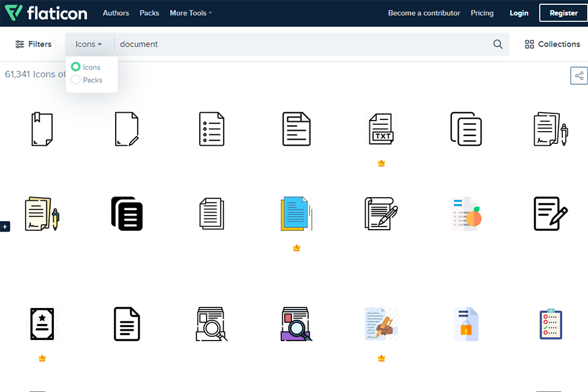Click Become a contributor
Image resolution: width=588 pixels, height=392 pixels.
(424, 12)
